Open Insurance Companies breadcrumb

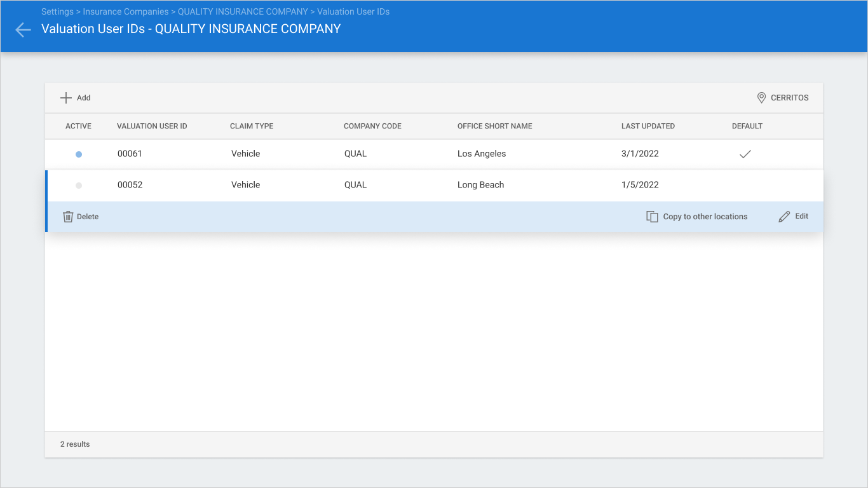point(126,11)
